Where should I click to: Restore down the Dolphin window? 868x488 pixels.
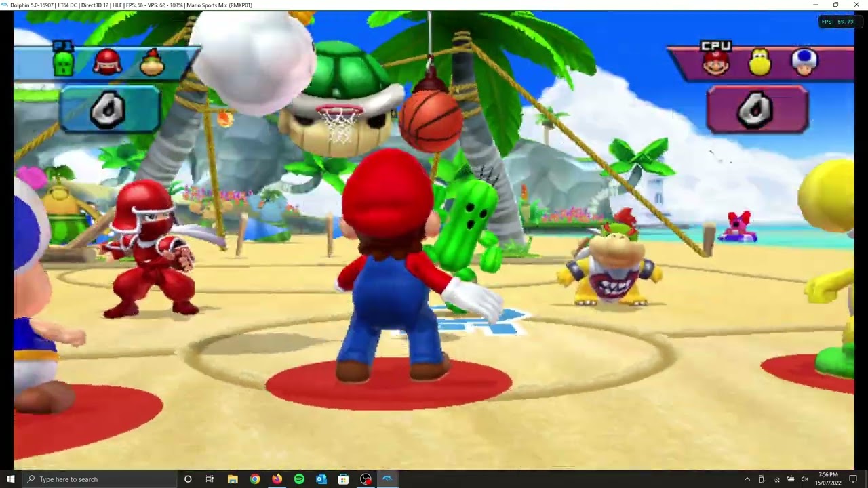click(835, 5)
